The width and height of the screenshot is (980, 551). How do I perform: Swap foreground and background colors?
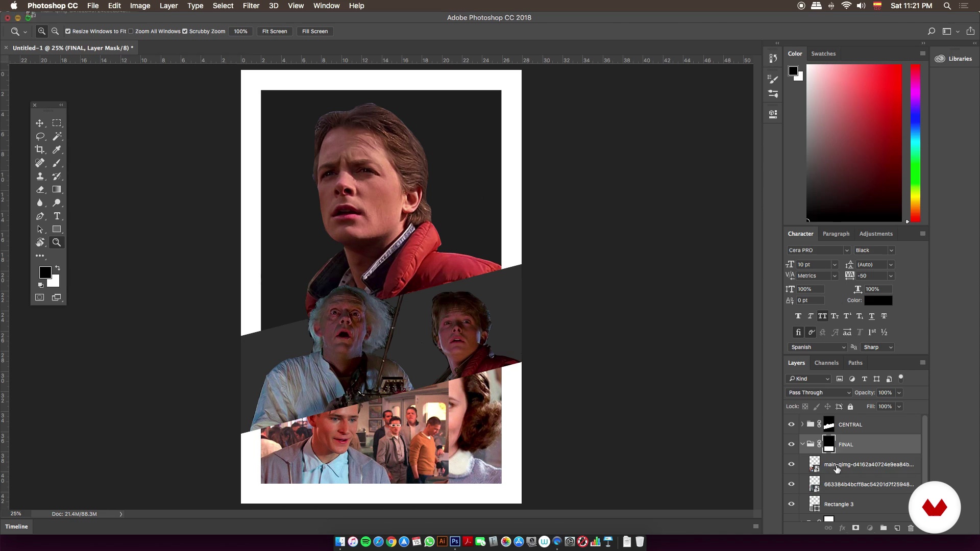(x=58, y=268)
